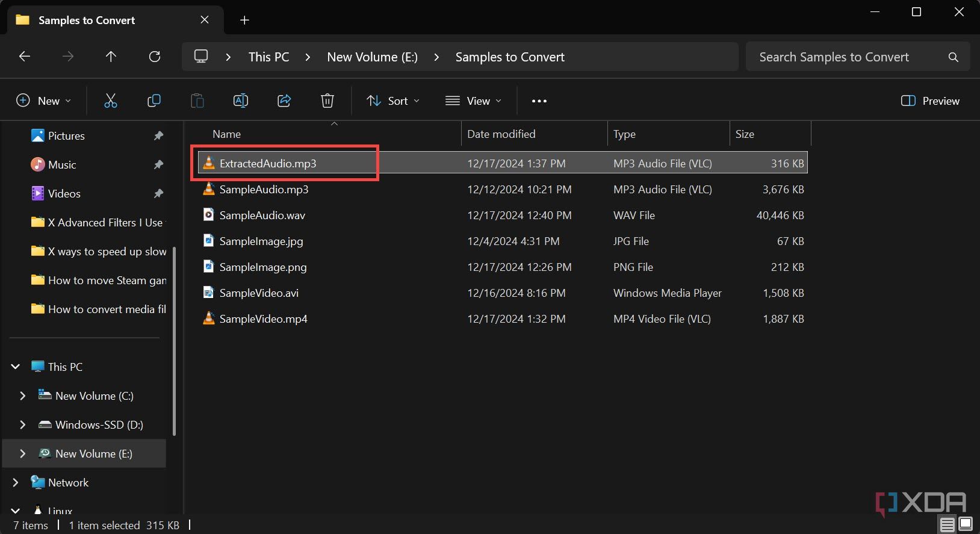Click the Paste clipboard icon

197,101
